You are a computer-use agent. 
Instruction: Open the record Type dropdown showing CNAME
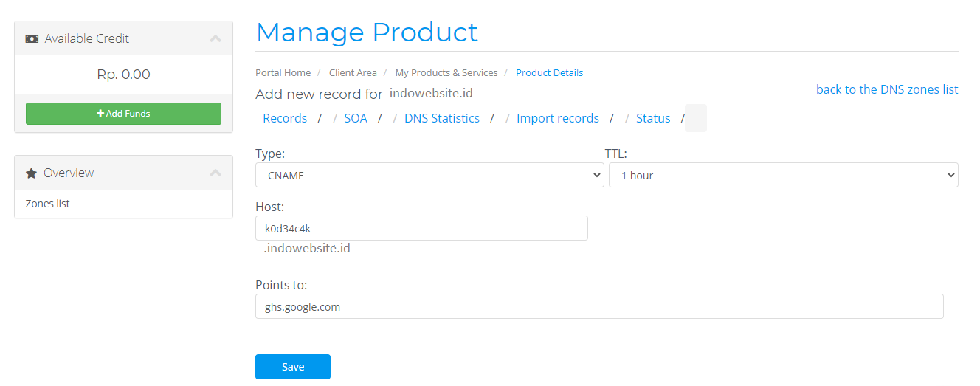429,176
